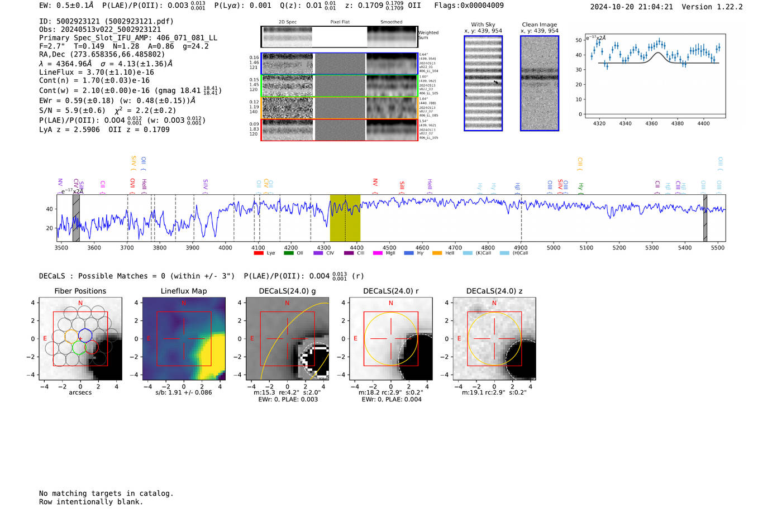Click the Gaussian emission line fit plot
The height and width of the screenshot is (532, 782).
coord(655,75)
